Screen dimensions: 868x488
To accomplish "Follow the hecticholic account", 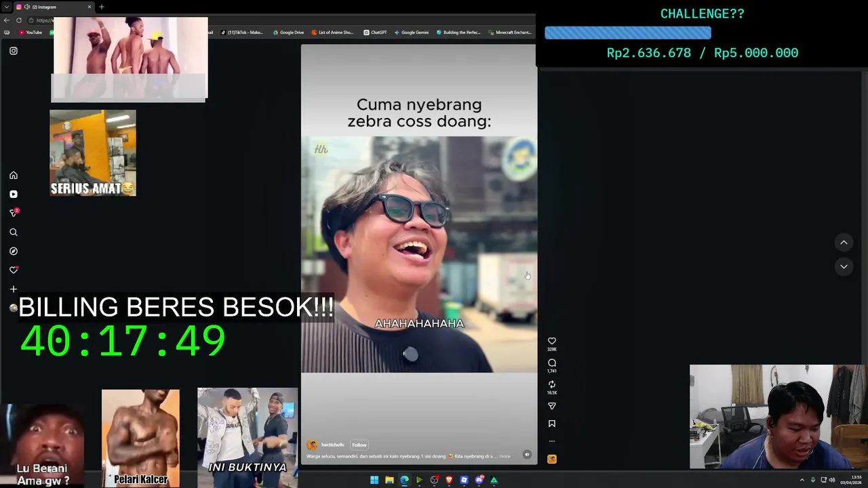I will 359,445.
